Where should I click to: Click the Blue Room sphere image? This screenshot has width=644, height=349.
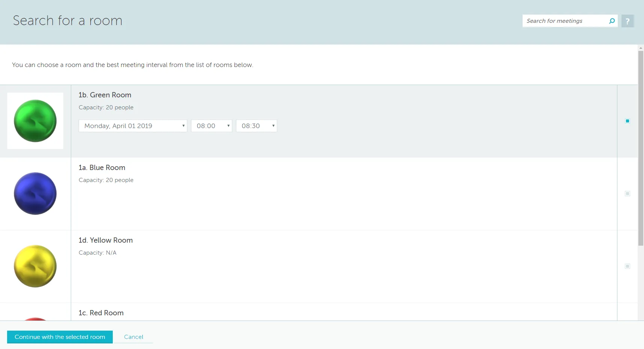tap(35, 194)
